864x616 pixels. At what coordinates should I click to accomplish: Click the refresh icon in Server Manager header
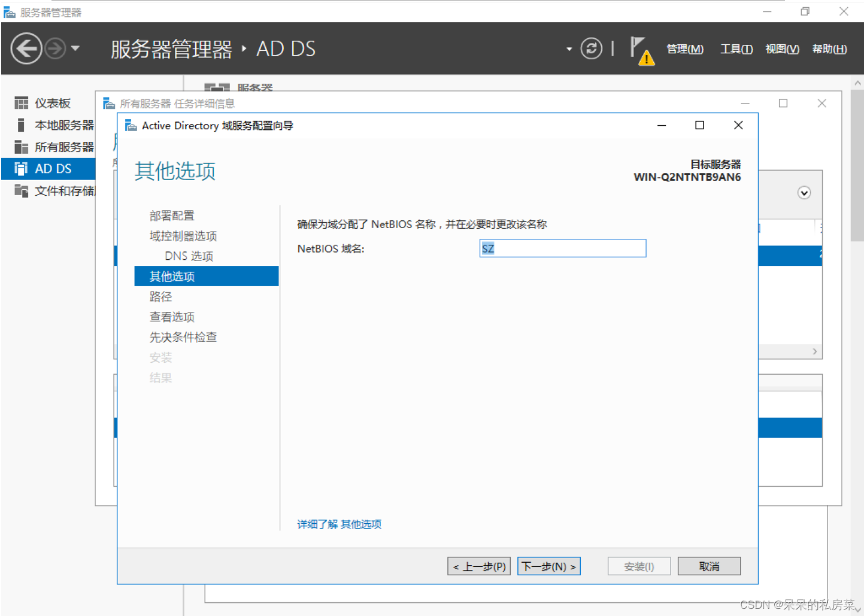tap(591, 48)
